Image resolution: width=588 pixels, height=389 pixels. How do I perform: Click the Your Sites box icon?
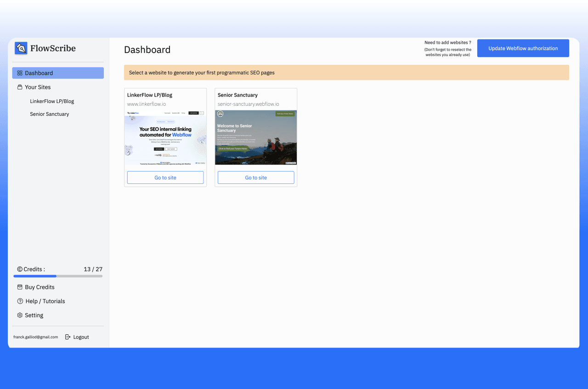click(x=20, y=87)
